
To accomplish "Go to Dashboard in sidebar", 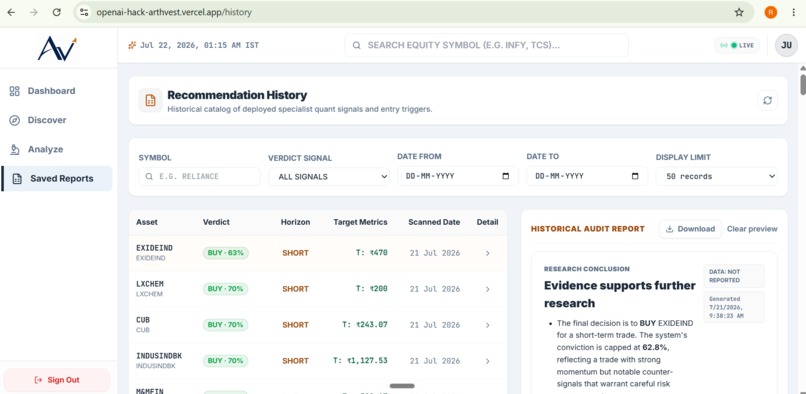I will pyautogui.click(x=51, y=91).
